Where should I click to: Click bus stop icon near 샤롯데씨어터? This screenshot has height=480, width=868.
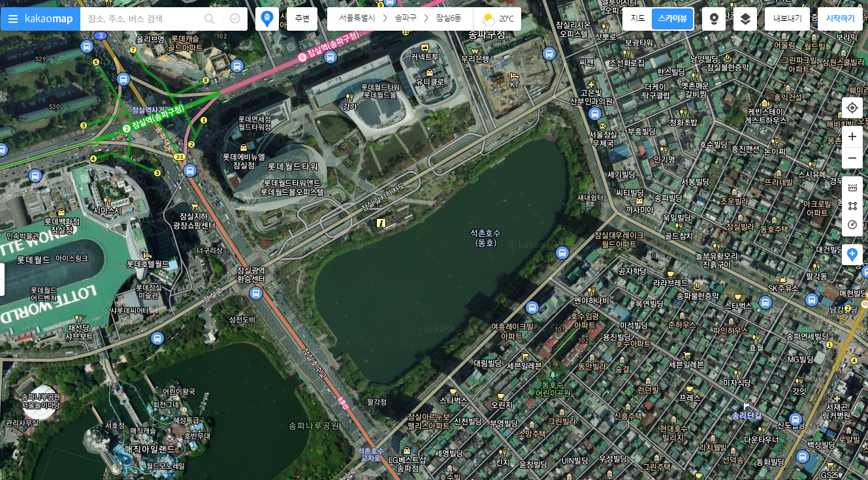157,338
